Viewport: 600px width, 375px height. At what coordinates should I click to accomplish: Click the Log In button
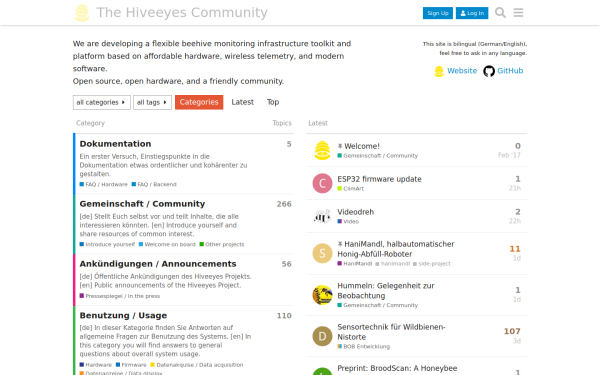tap(472, 13)
